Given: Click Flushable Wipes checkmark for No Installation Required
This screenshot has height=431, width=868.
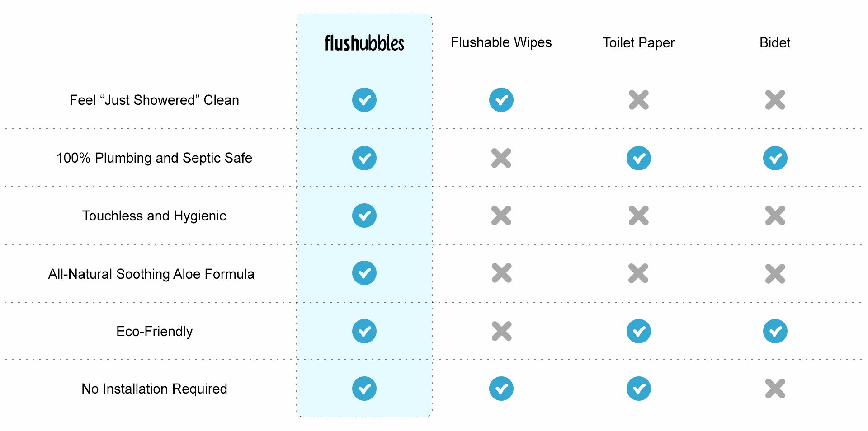Looking at the screenshot, I should 501,389.
